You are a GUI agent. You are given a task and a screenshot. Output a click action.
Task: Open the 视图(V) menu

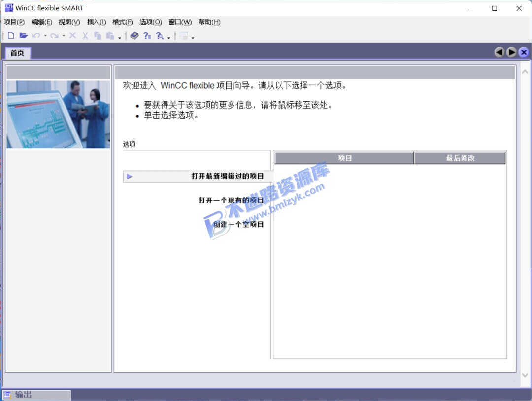coord(69,22)
